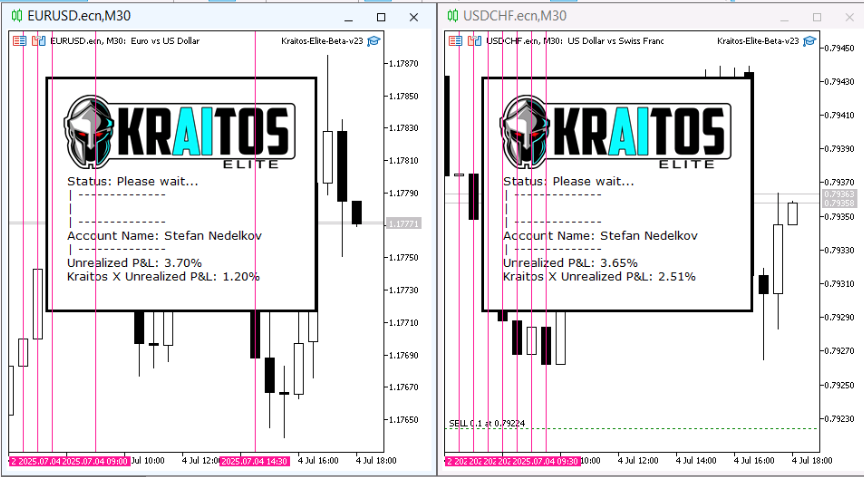
Task: Click price tag 0.79358 on USDCHF axis
Action: [x=839, y=203]
